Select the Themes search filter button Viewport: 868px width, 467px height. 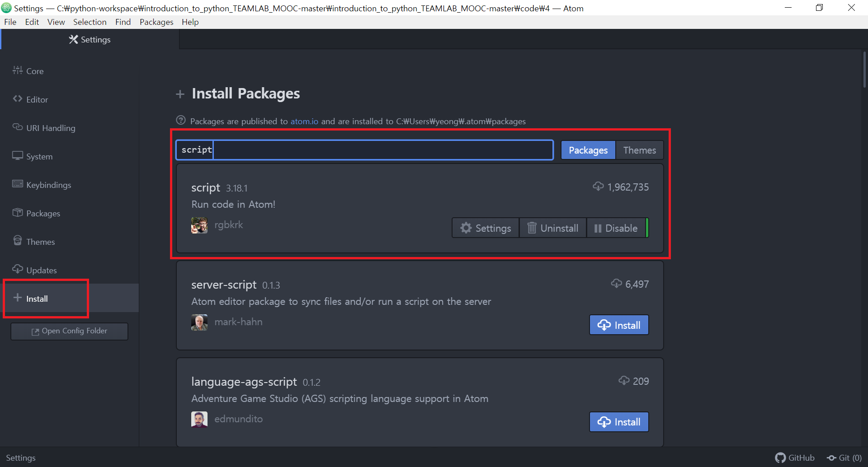click(x=640, y=150)
